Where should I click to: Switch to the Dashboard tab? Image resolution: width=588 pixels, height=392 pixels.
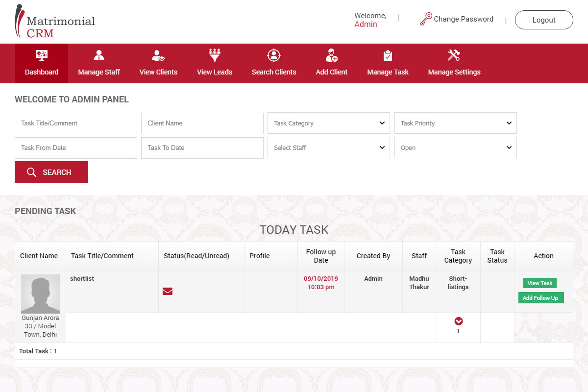[x=41, y=63]
